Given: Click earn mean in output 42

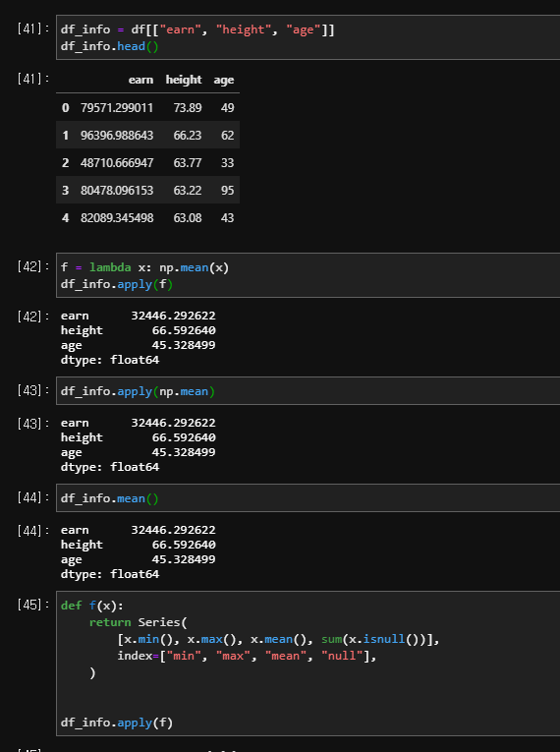Looking at the screenshot, I should (x=173, y=316).
